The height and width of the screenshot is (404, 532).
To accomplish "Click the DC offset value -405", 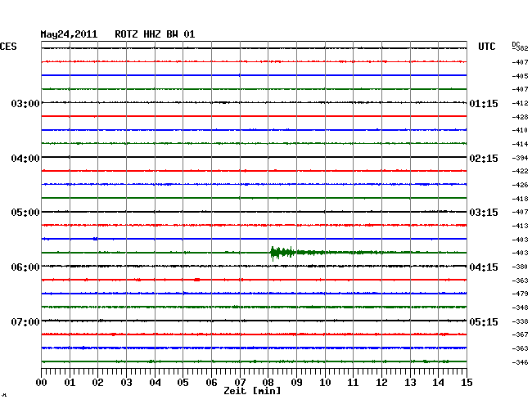I will pyautogui.click(x=520, y=76).
